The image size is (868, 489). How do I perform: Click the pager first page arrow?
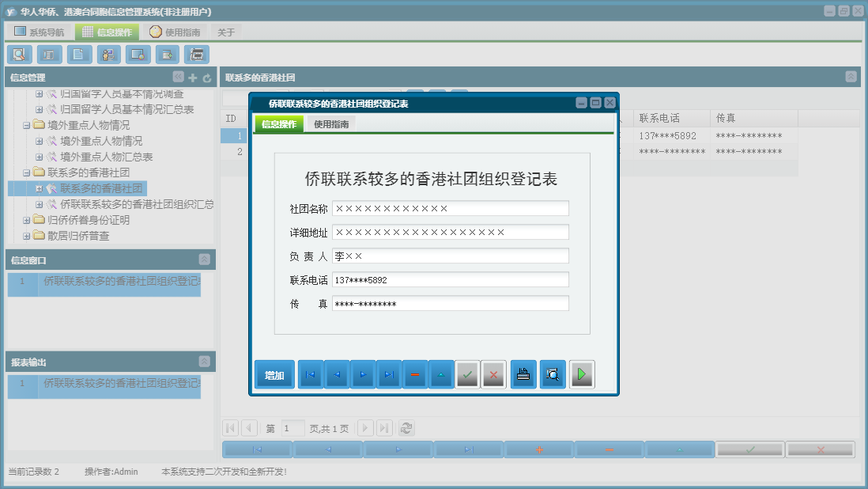(230, 428)
